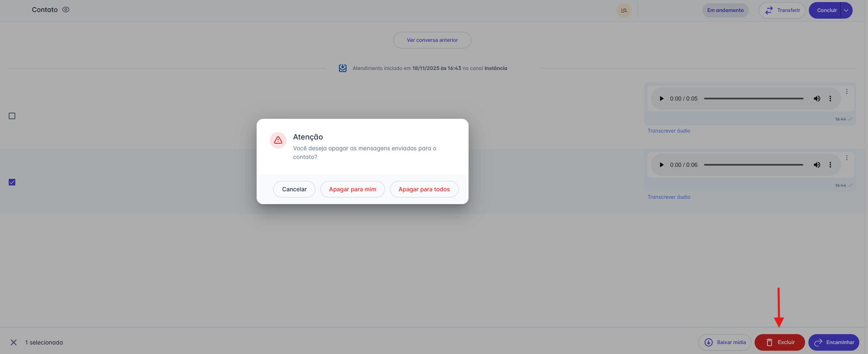Click the eye icon next to Contato
The height and width of the screenshot is (354, 868).
pos(66,10)
